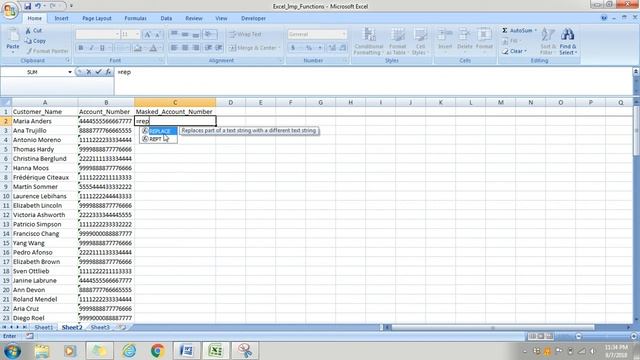The width and height of the screenshot is (640, 360).
Task: Toggle Wrap Text for the cell
Action: pos(245,34)
